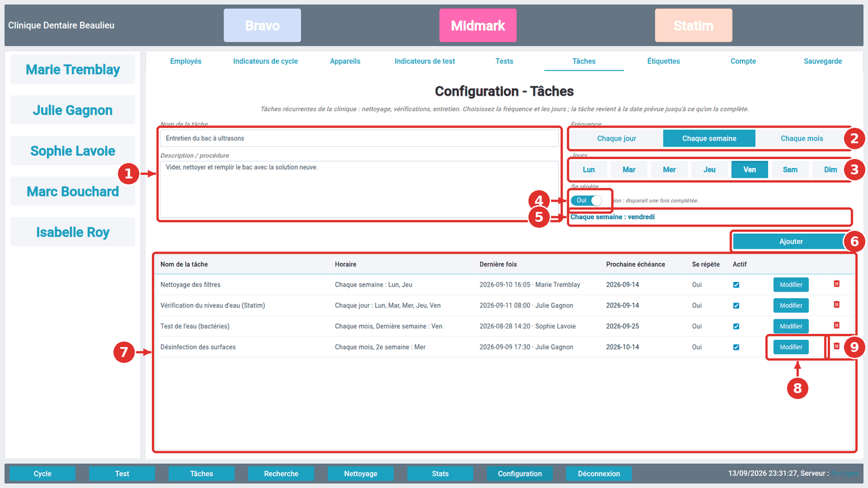Viewport: 868px width, 488px height.
Task: Modify the Nettoyage des filtres task
Action: point(791,285)
